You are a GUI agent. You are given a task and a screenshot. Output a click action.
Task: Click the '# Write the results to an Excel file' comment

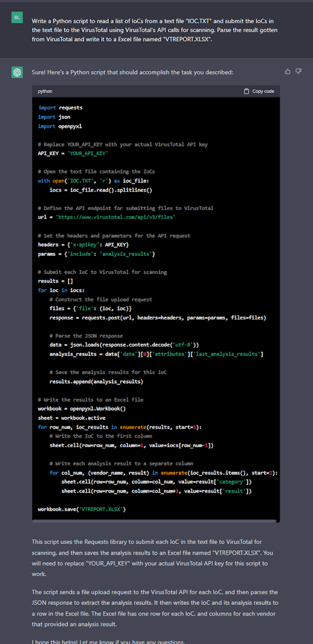pos(91,399)
